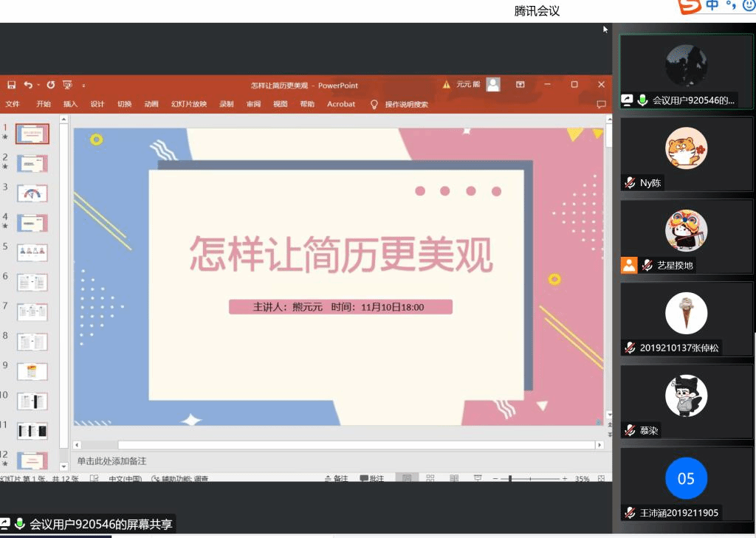The width and height of the screenshot is (756, 538).
Task: Click the Undo arrow icon
Action: (x=28, y=85)
